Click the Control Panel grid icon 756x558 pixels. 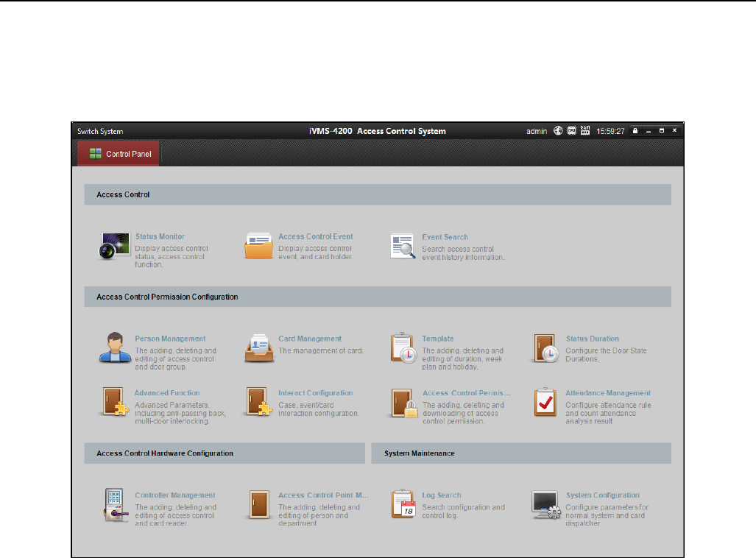pyautogui.click(x=96, y=153)
